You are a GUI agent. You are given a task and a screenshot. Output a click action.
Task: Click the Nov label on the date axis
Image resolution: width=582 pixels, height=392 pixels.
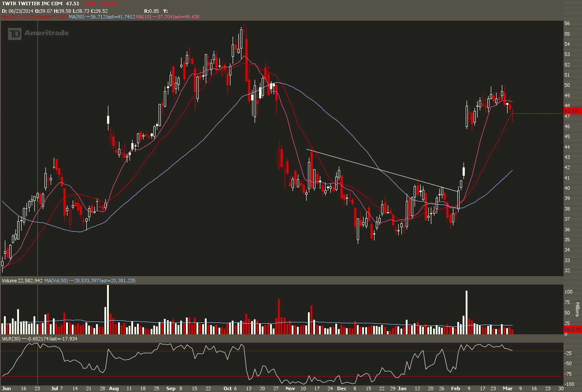click(289, 389)
